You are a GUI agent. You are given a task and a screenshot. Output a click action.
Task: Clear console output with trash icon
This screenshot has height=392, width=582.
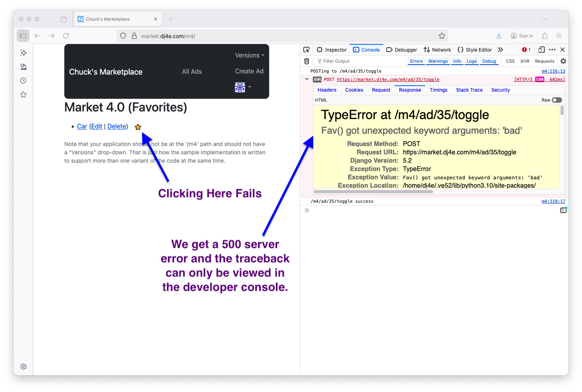click(306, 61)
